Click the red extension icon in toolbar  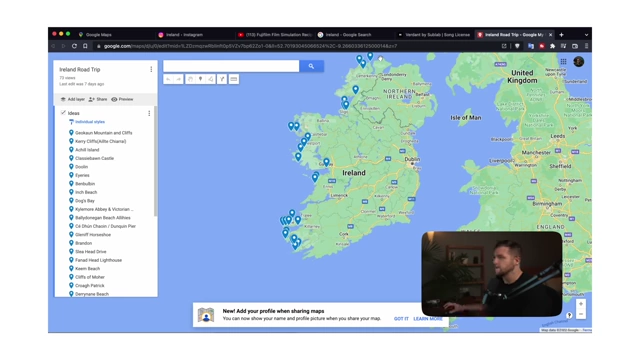(542, 46)
